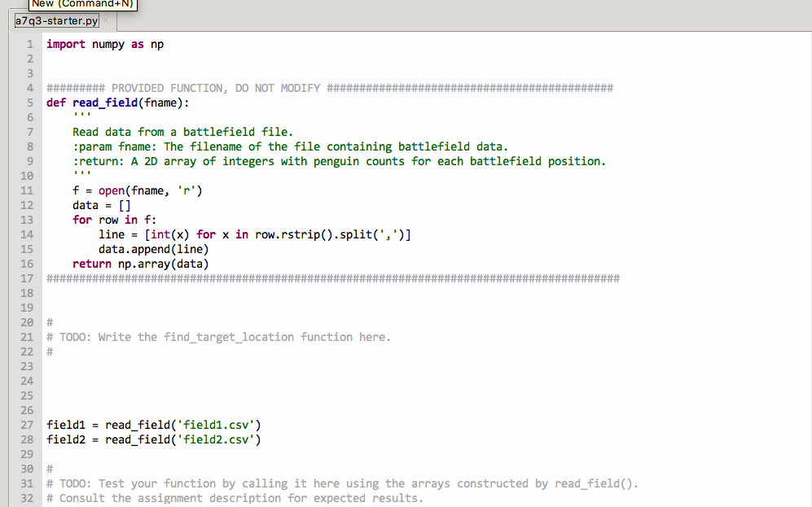Click the ':return: A 2D array' line
The image size is (812, 507).
coord(339,161)
